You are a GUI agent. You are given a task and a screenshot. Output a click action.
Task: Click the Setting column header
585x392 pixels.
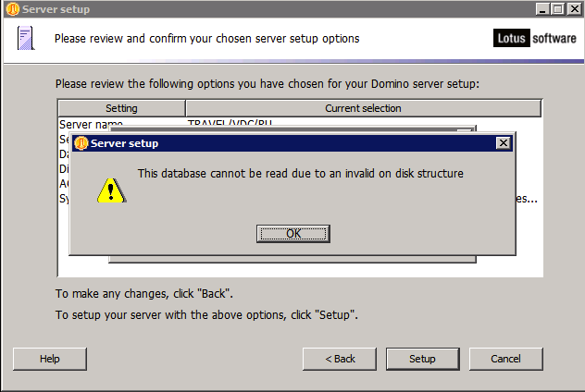pos(121,108)
